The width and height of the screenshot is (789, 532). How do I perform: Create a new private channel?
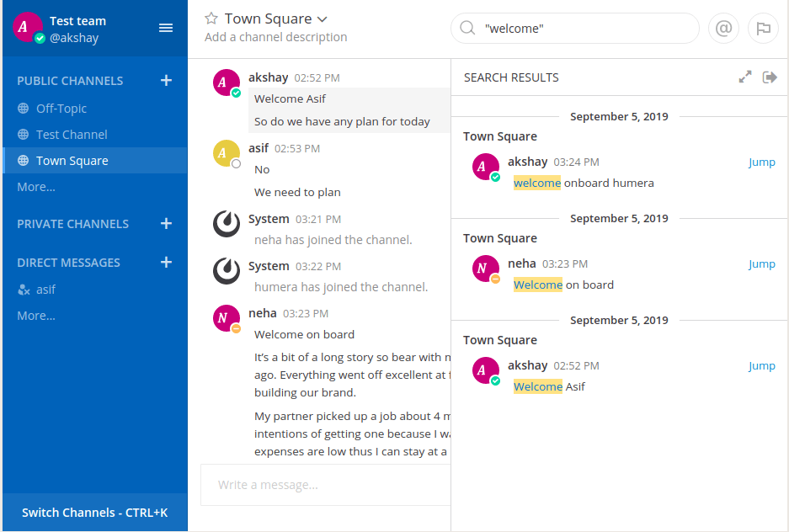pos(166,224)
